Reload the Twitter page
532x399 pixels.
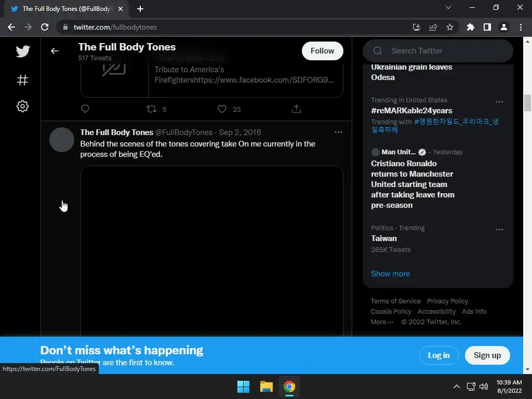click(x=45, y=27)
